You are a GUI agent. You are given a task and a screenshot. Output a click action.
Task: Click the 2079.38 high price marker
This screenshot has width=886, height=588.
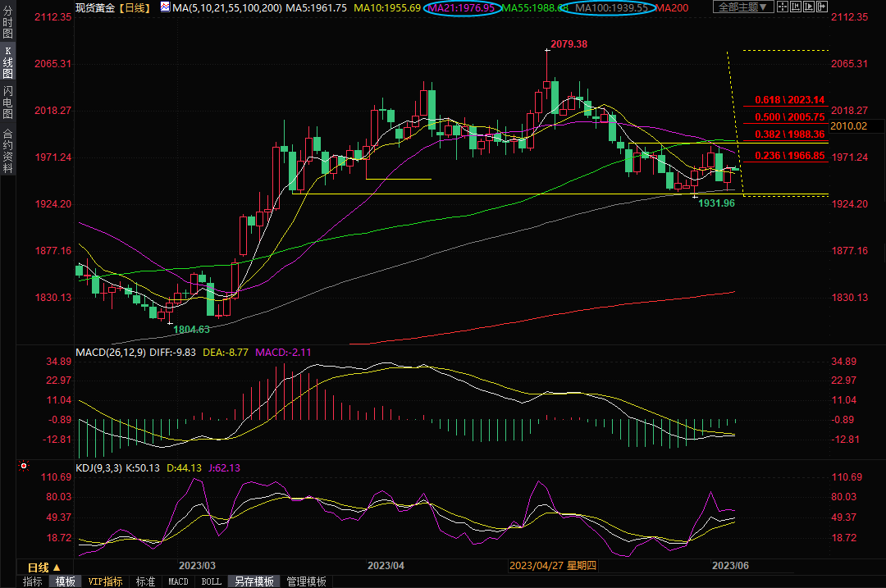click(569, 43)
